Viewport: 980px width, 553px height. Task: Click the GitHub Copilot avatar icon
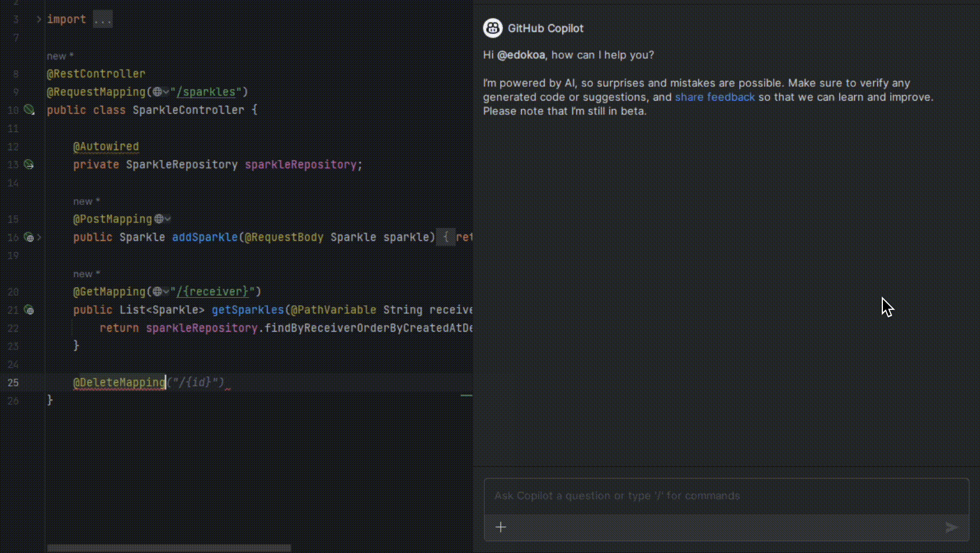(493, 28)
